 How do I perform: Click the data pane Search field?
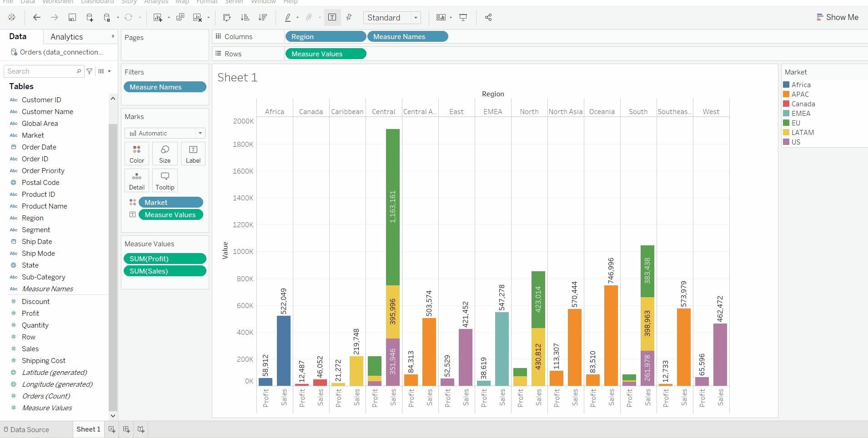coord(41,71)
